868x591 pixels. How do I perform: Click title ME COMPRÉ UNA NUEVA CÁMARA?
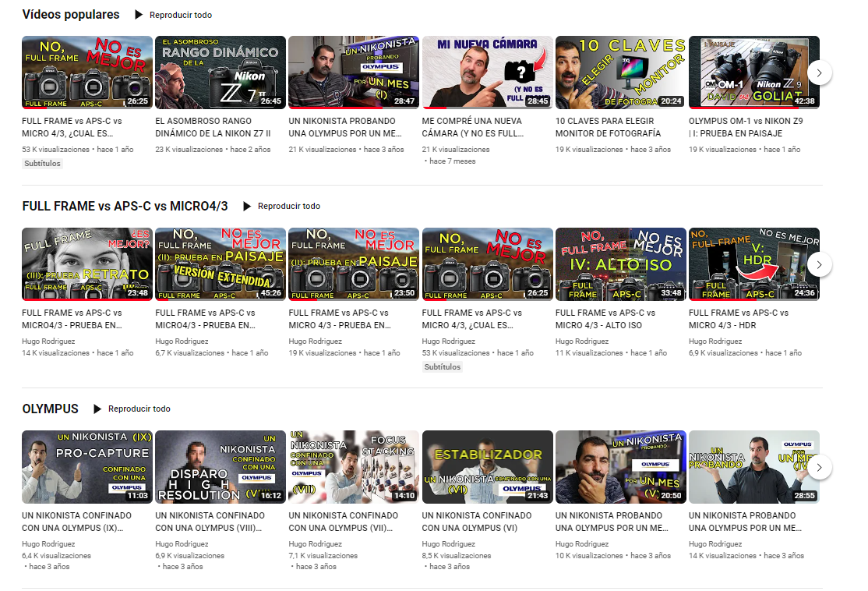[473, 127]
